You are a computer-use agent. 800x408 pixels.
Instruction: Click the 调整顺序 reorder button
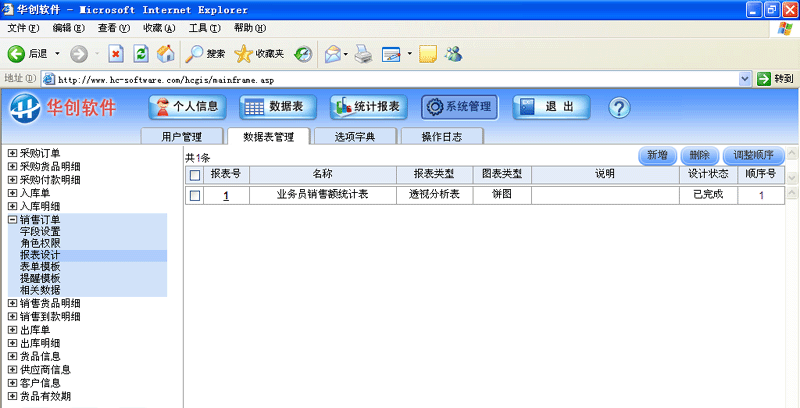(753, 155)
